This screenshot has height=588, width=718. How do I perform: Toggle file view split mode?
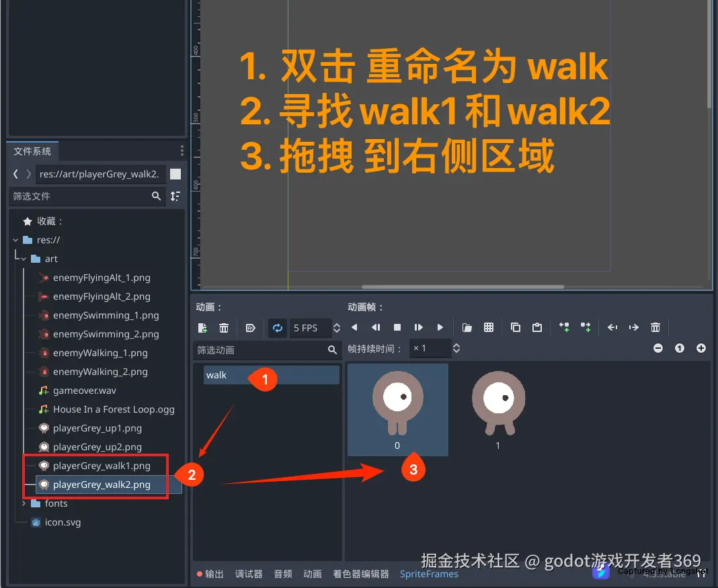click(175, 174)
